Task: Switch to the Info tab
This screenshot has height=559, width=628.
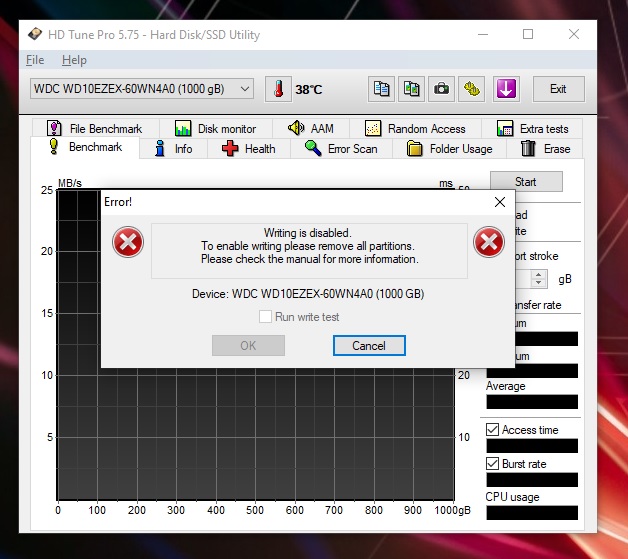Action: [173, 149]
